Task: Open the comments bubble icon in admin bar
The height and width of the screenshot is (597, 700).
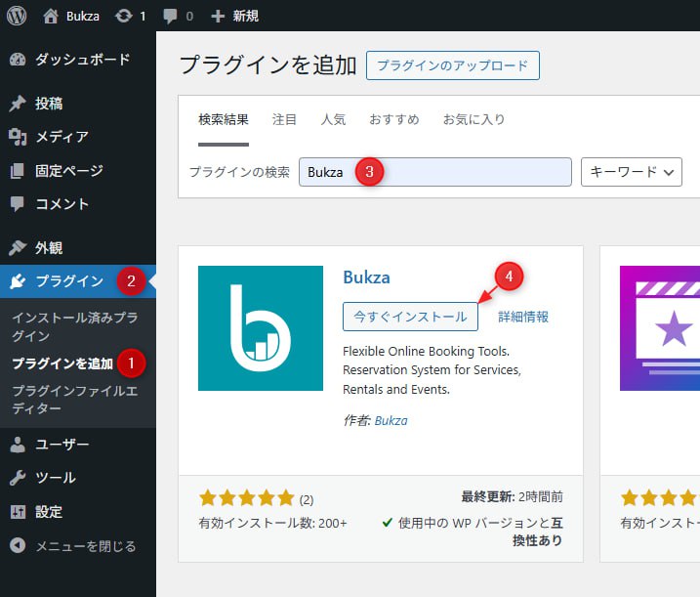Action: point(171,17)
